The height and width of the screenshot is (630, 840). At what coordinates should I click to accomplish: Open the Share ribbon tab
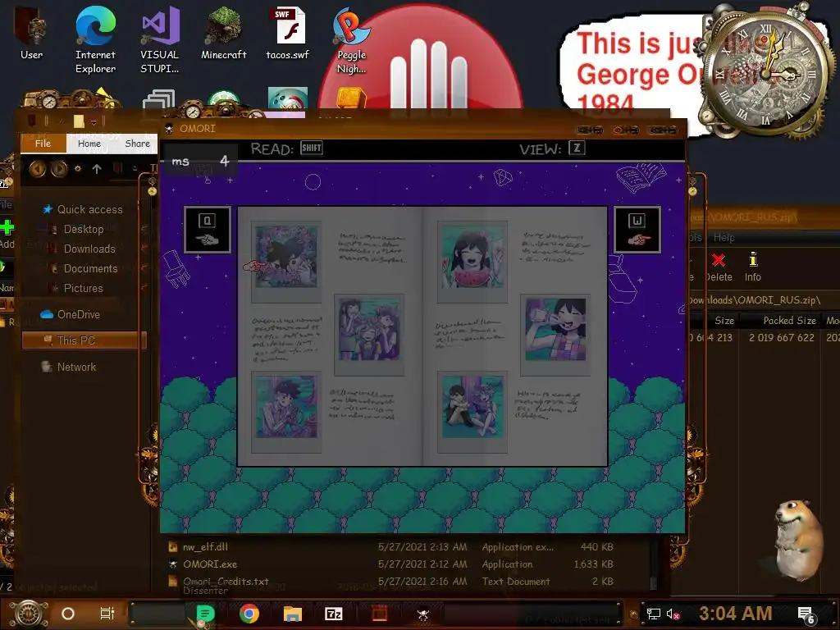tap(137, 143)
